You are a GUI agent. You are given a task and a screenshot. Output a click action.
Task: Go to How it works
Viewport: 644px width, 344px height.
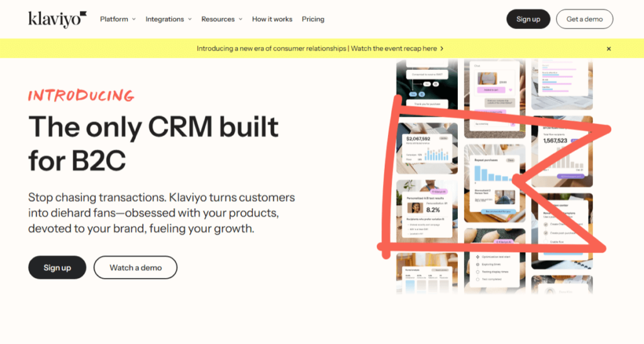tap(272, 19)
